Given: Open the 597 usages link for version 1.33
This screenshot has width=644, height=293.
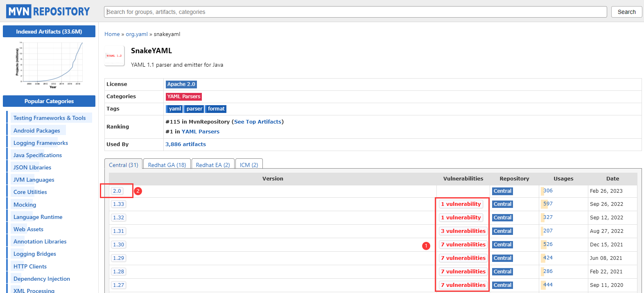Looking at the screenshot, I should coord(548,204).
